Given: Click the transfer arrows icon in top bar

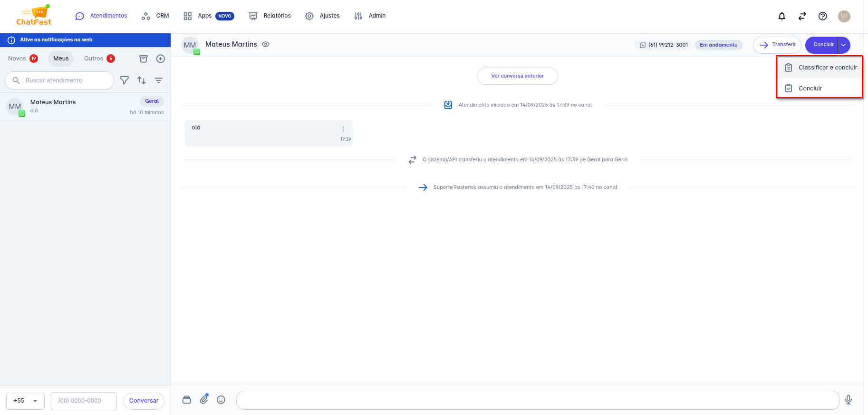Looking at the screenshot, I should pyautogui.click(x=802, y=16).
